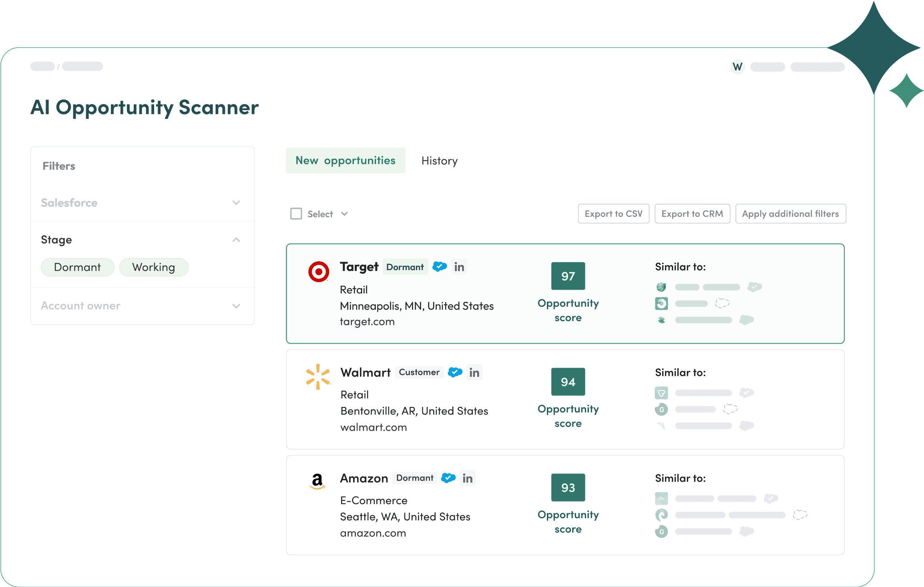Open Walmart's LinkedIn icon

[x=474, y=373]
